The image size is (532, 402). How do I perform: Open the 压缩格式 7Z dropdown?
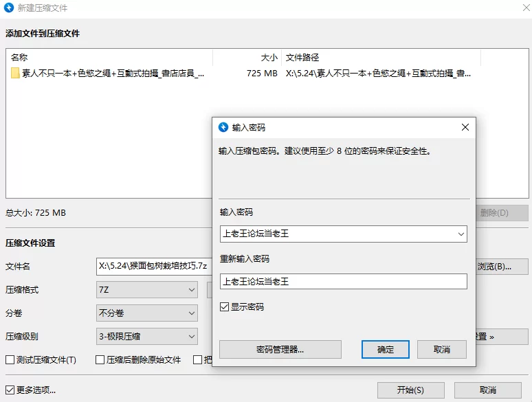tap(147, 290)
